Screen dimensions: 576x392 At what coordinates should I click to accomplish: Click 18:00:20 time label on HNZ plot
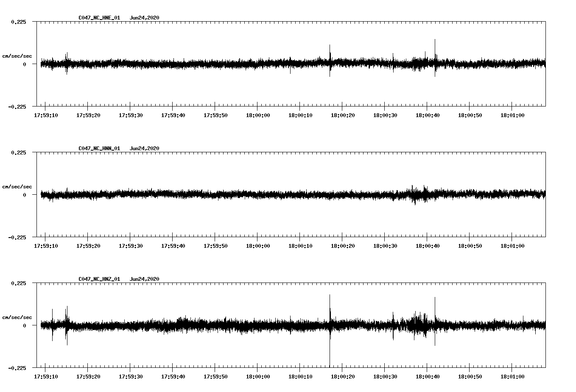343,377
